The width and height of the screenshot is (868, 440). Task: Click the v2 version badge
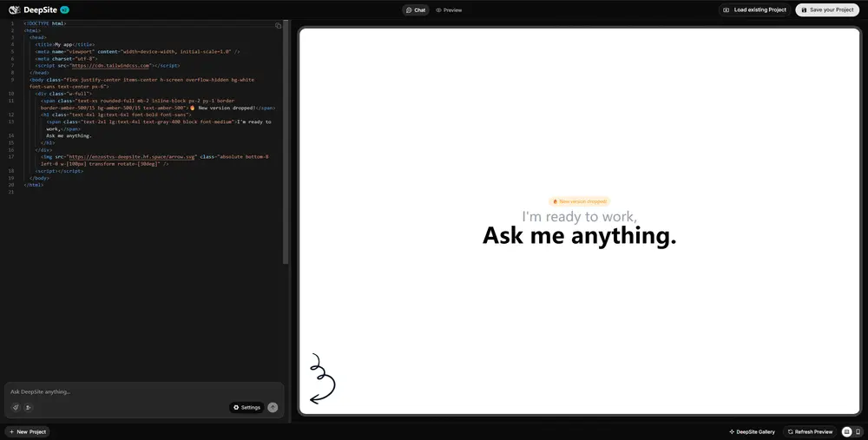[x=64, y=10]
